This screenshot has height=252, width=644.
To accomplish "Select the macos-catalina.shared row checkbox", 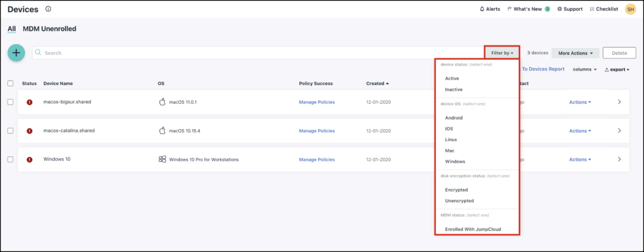I will pyautogui.click(x=10, y=130).
